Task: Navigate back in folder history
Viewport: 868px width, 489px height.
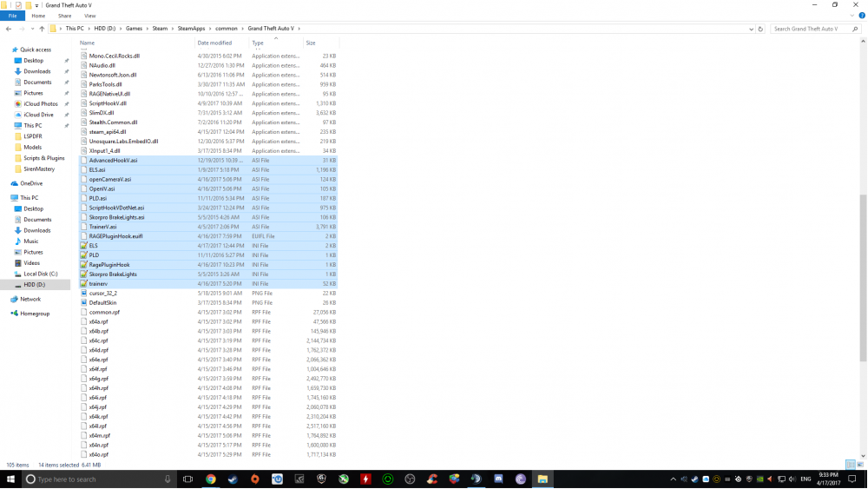Action: pos(9,29)
